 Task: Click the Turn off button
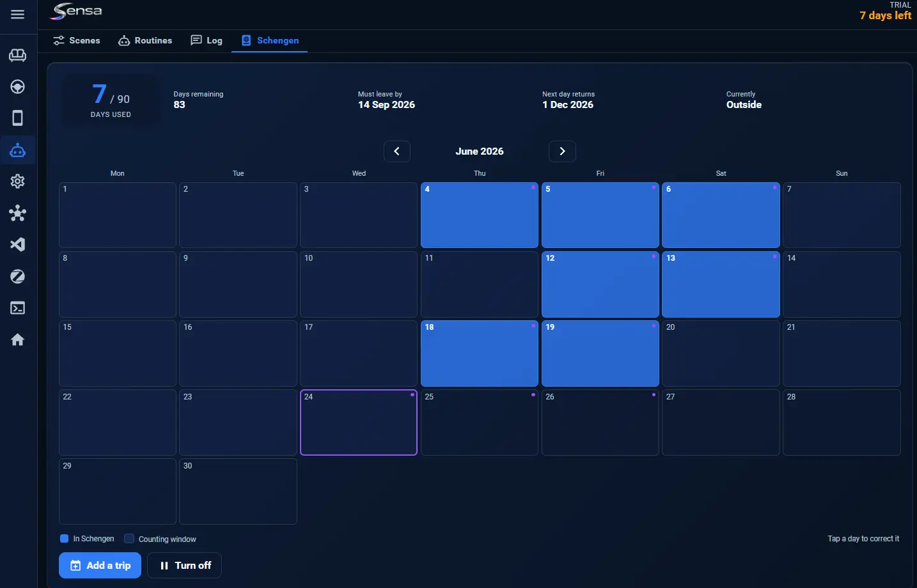click(185, 566)
